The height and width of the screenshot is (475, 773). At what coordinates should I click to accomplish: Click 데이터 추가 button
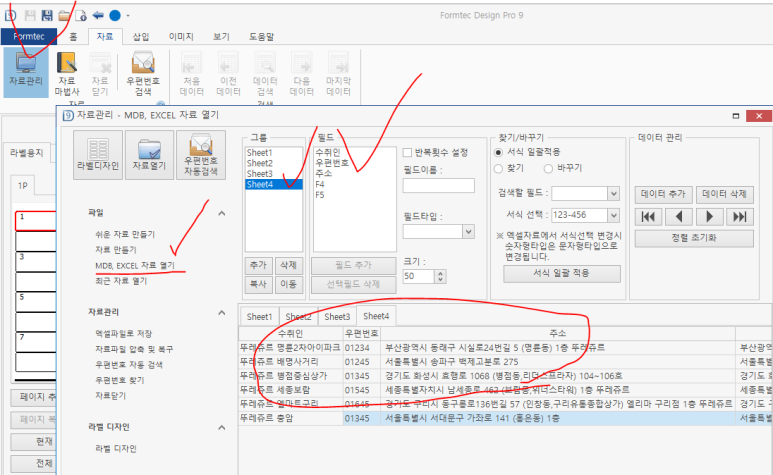pyautogui.click(x=664, y=194)
